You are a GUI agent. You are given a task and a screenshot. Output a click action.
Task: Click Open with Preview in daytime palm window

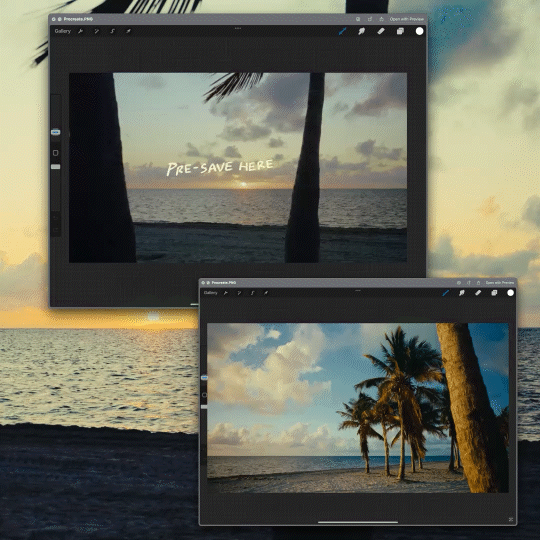click(500, 283)
